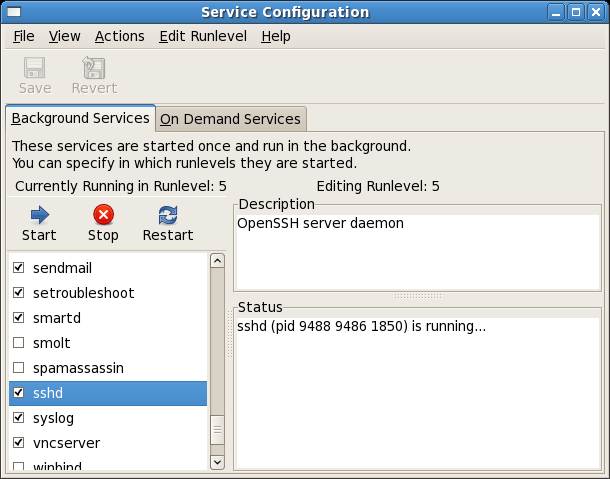Maximize the Service Configuration window
Image resolution: width=610 pixels, height=479 pixels.
576,12
